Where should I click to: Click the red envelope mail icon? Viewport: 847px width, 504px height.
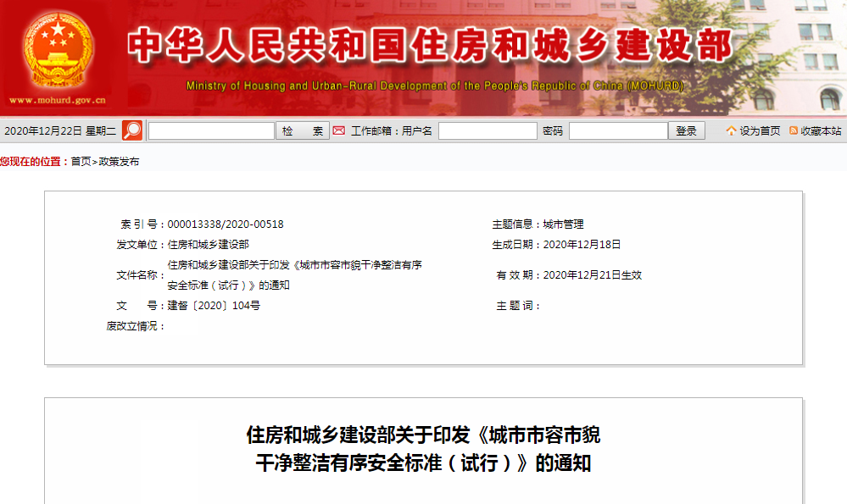click(x=339, y=130)
